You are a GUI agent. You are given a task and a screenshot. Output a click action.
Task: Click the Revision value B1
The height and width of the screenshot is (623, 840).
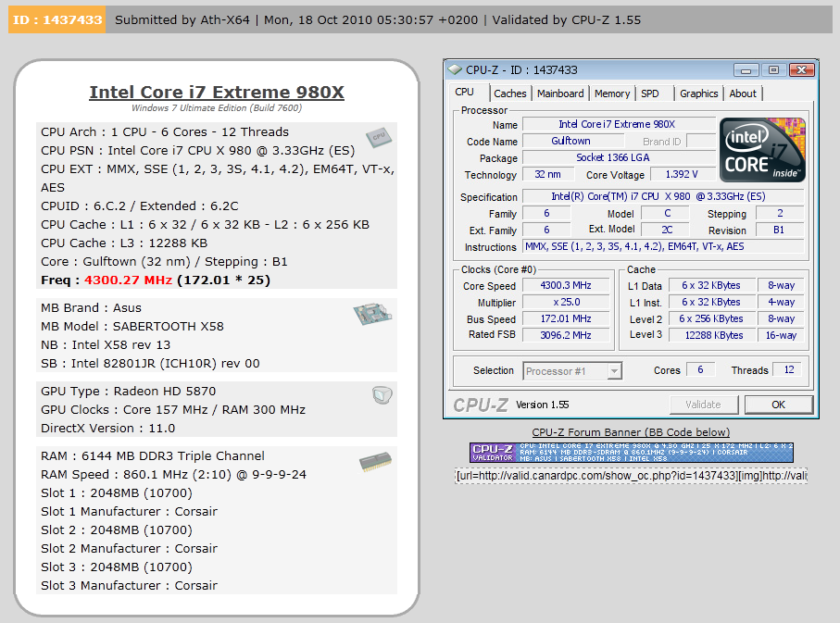780,230
